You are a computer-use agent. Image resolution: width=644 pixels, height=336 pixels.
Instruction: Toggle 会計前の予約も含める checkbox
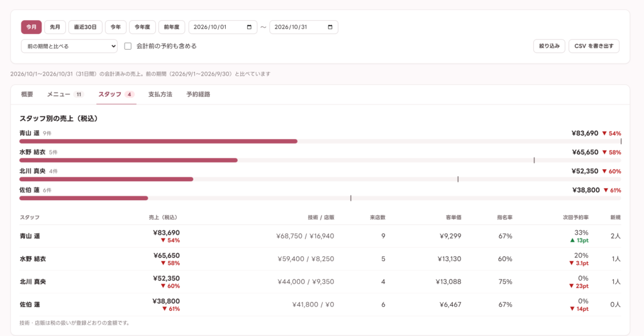128,46
